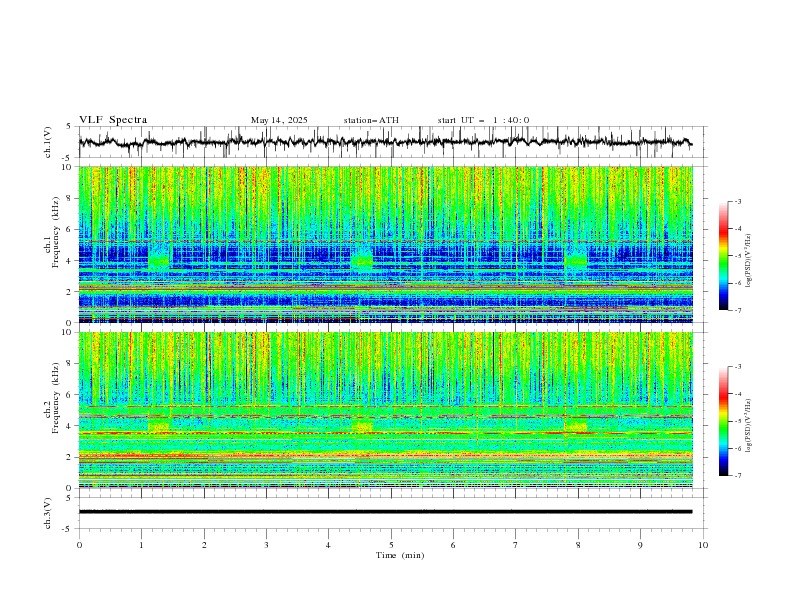Click the ch.1 voltage waveform trace
The image size is (792, 612).
click(x=385, y=142)
